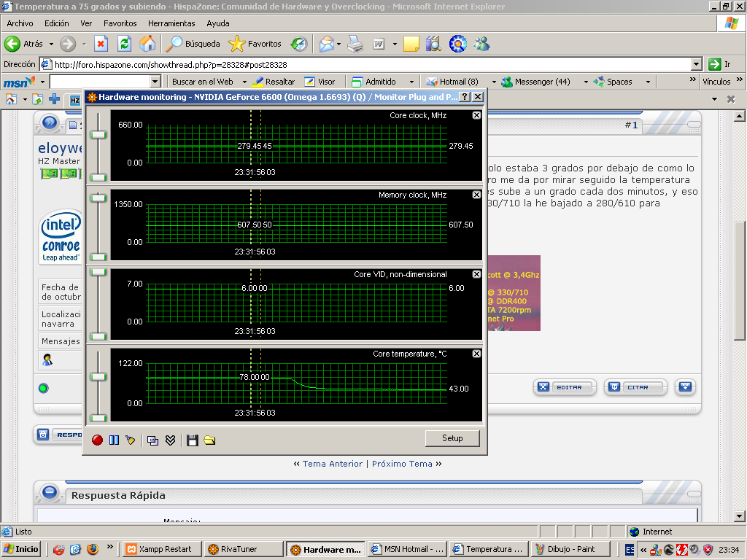This screenshot has width=747, height=560.
Task: Open the Favoritos menu in menu bar
Action: point(120,23)
